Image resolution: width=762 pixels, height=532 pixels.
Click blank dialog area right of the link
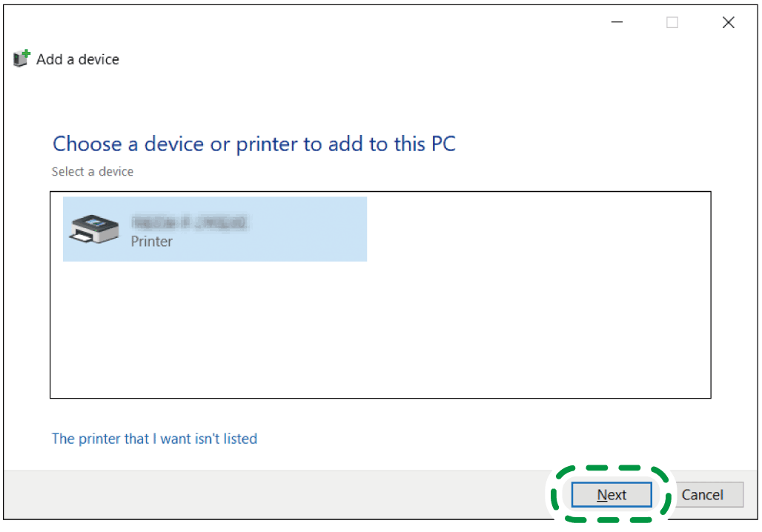point(482,439)
